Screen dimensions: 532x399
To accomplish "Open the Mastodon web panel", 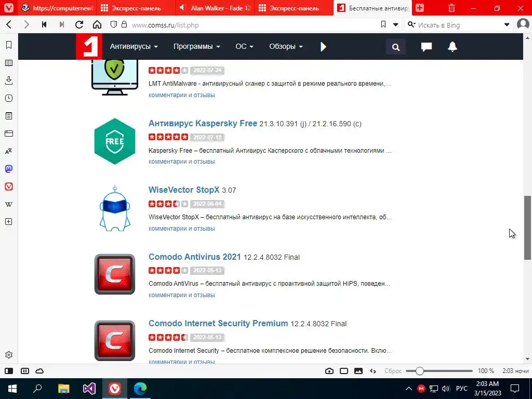I will pyautogui.click(x=9, y=169).
